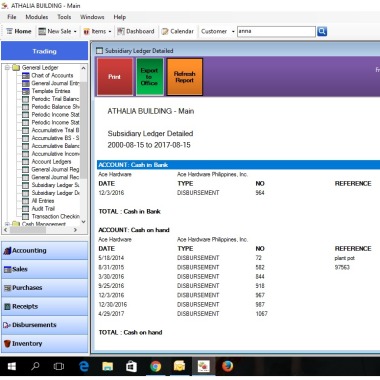Open Subsidiary Ledger Summary item
380x380 pixels.
click(x=55, y=185)
